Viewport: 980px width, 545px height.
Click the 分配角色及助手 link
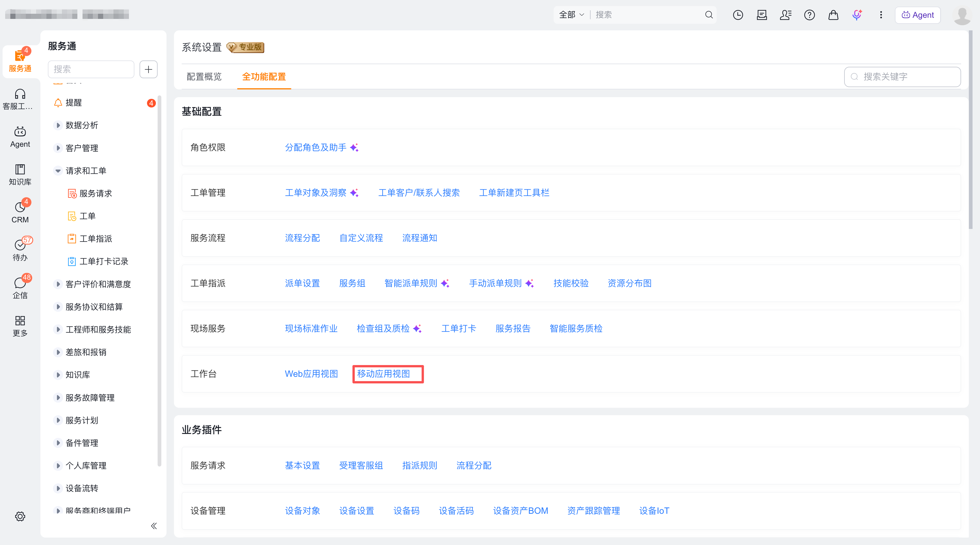pyautogui.click(x=315, y=147)
